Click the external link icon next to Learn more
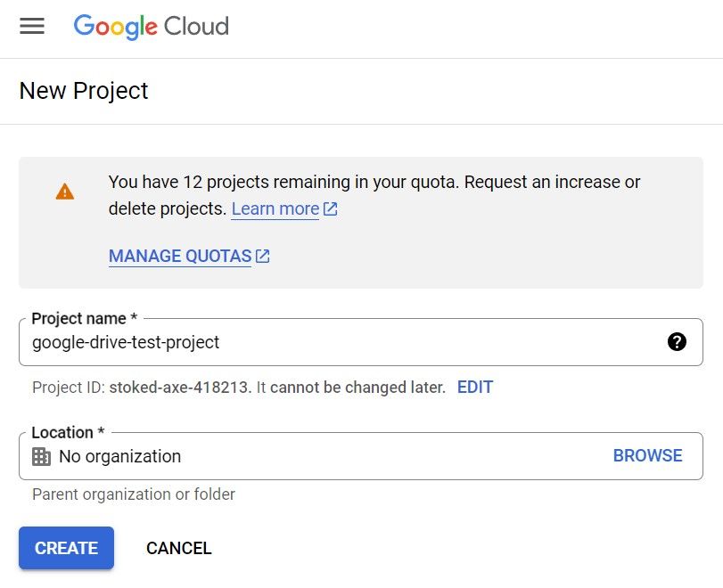The height and width of the screenshot is (588, 723). click(x=329, y=208)
